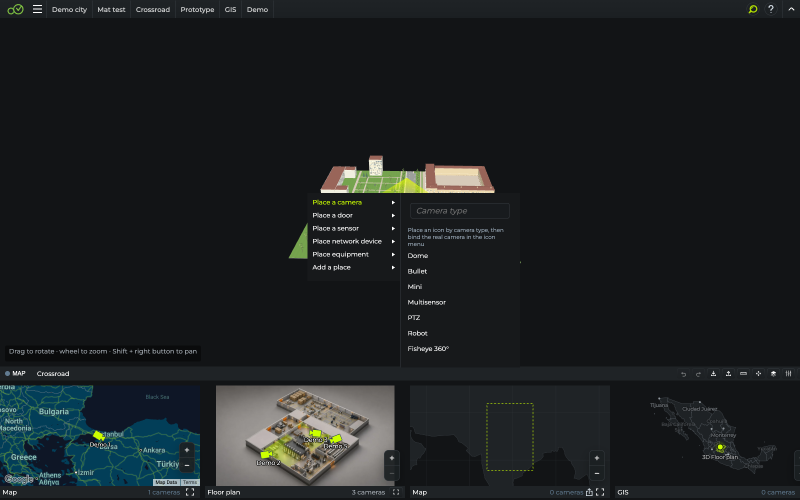
Task: Switch to the Demo tab
Action: pos(257,9)
